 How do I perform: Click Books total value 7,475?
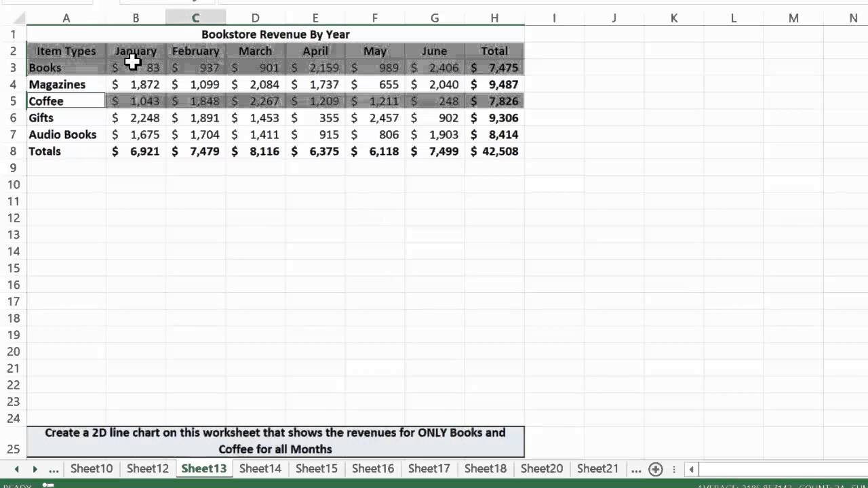494,68
